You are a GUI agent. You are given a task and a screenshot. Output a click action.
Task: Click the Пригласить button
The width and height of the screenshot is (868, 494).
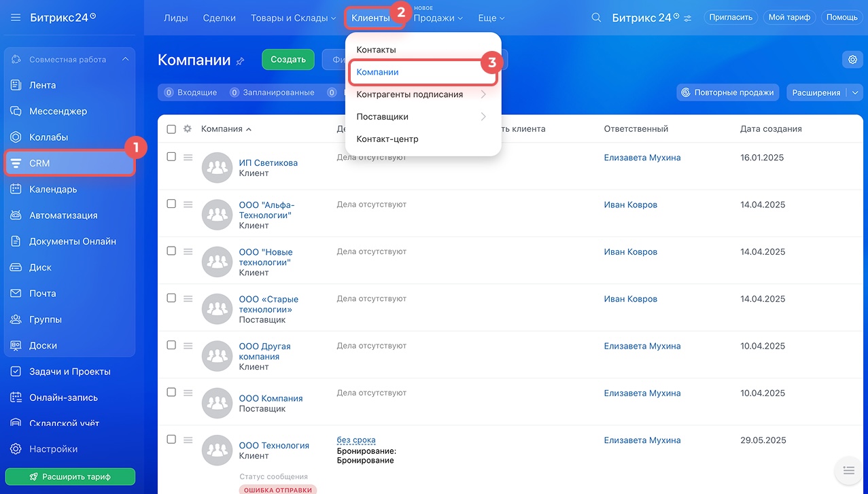point(731,18)
